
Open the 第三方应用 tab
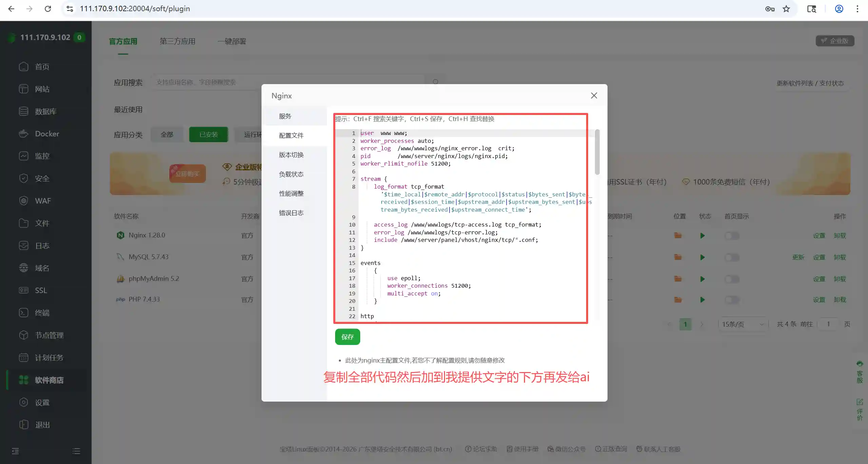coord(177,41)
